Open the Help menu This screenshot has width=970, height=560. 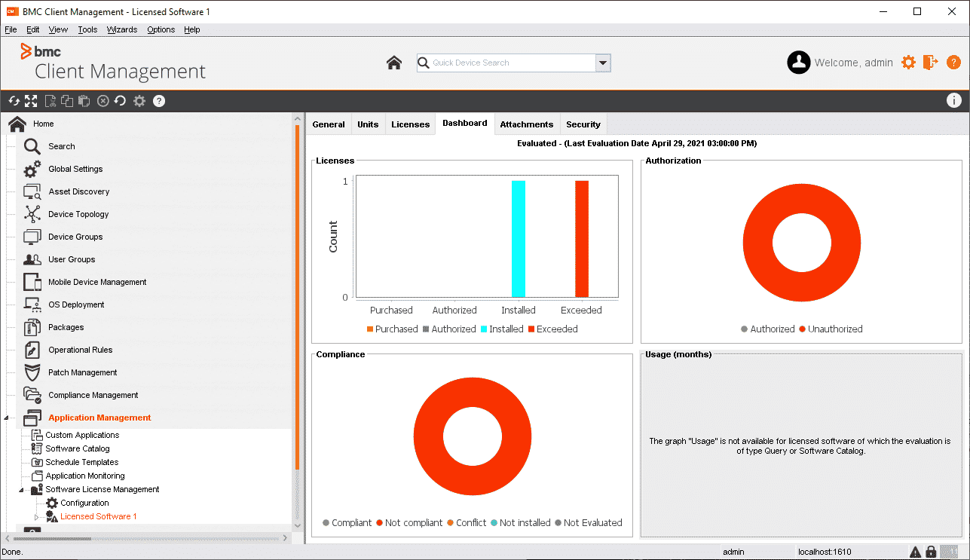coord(192,29)
